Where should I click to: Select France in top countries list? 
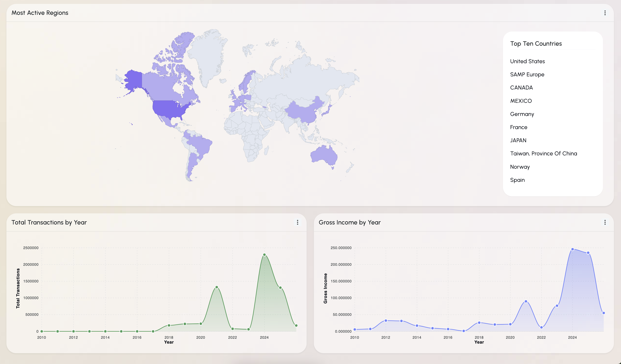click(x=519, y=127)
